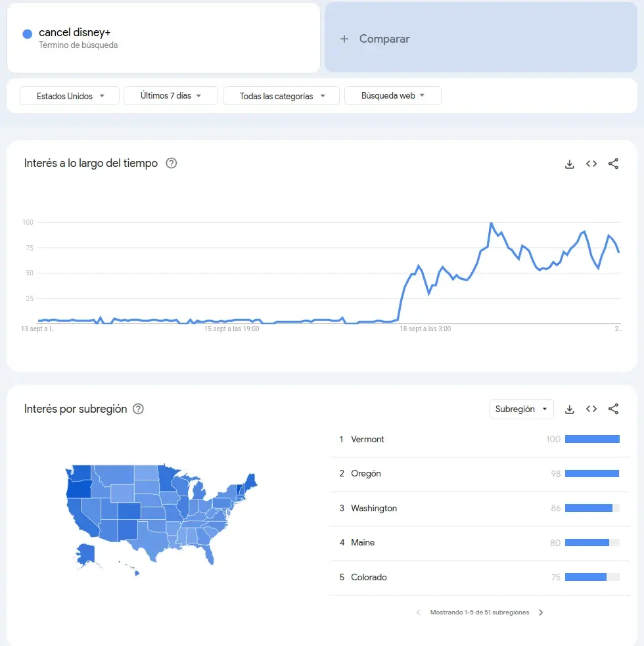Screen dimensions: 644x646
Task: Click embed icon for time chart
Action: pos(591,164)
